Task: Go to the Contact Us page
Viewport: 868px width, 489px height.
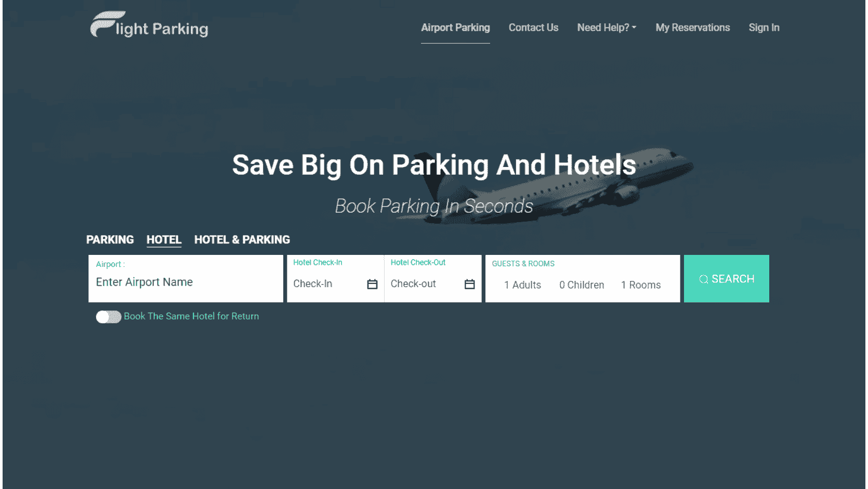Action: [x=533, y=28]
